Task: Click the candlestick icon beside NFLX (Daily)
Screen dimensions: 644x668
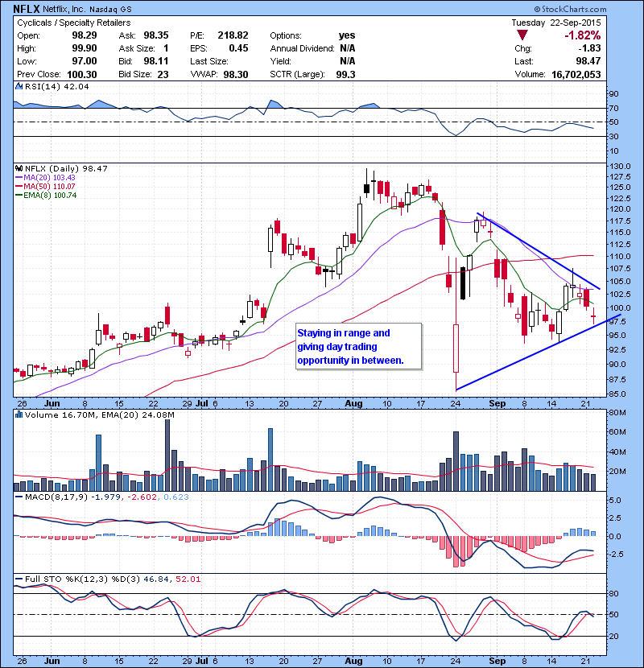Action: [19, 169]
